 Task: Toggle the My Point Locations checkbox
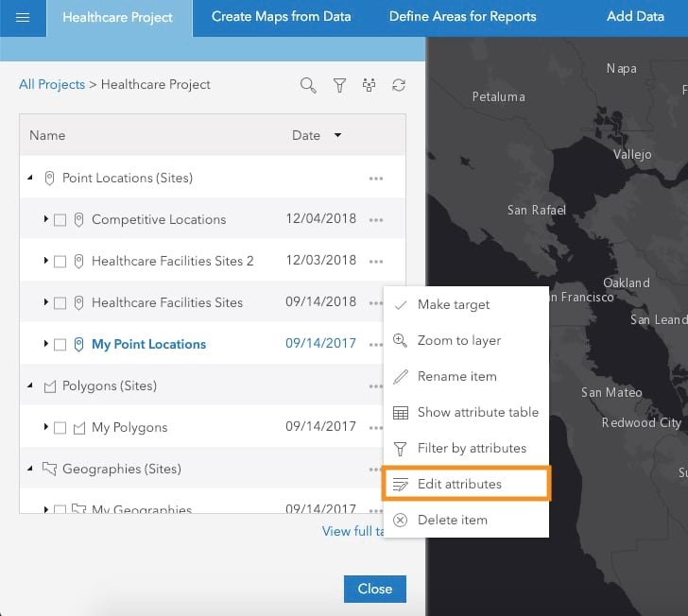click(60, 345)
